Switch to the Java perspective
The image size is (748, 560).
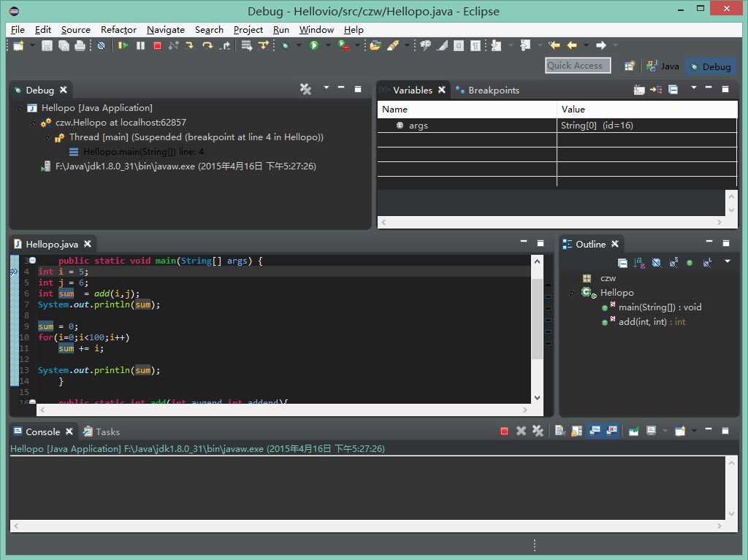click(x=663, y=66)
